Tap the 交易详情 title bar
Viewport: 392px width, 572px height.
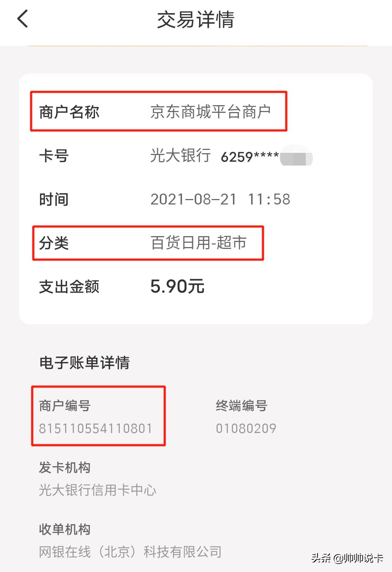pos(196,20)
